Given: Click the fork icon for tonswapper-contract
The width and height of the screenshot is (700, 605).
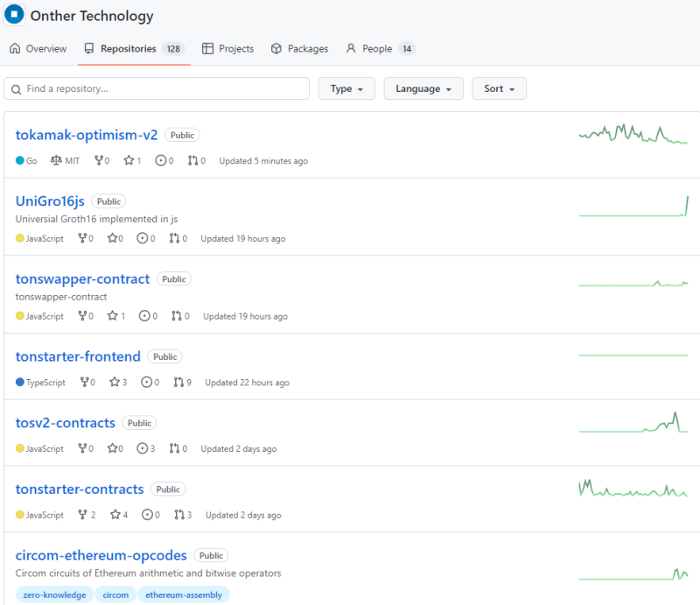Looking at the screenshot, I should (82, 316).
